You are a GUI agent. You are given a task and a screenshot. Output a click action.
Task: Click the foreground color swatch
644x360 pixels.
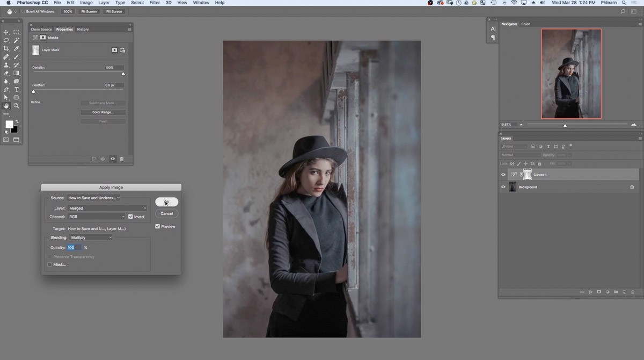[x=9, y=125]
